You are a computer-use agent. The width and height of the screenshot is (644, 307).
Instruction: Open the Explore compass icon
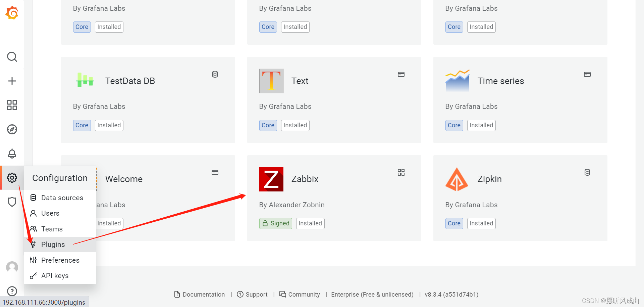[12, 129]
